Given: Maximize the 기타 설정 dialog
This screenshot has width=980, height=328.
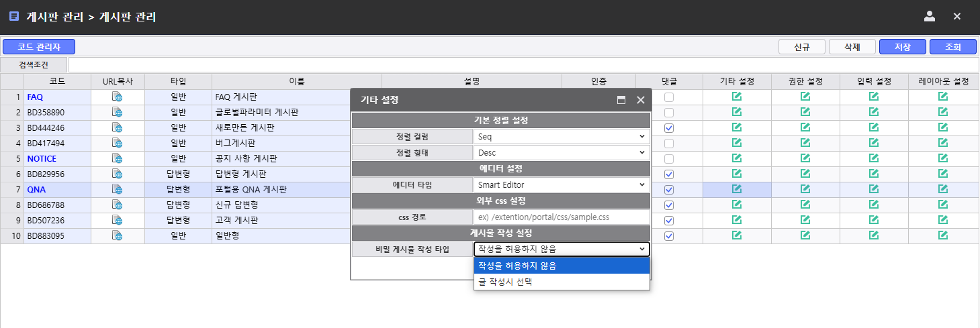Looking at the screenshot, I should [621, 100].
